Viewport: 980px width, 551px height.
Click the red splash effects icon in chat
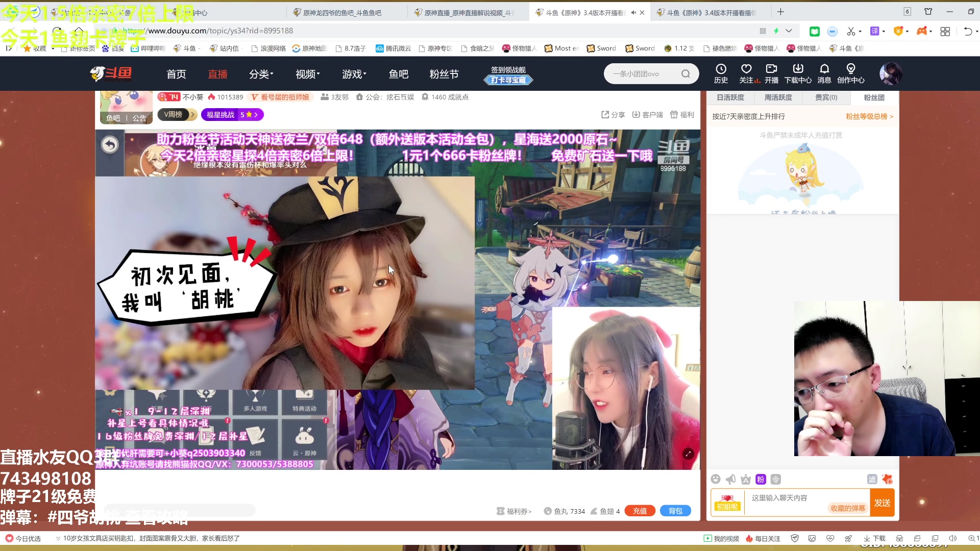click(887, 479)
